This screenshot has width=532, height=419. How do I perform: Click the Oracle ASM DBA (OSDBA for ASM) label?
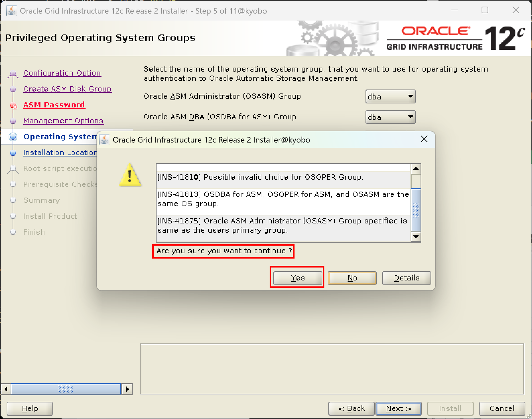tap(220, 117)
